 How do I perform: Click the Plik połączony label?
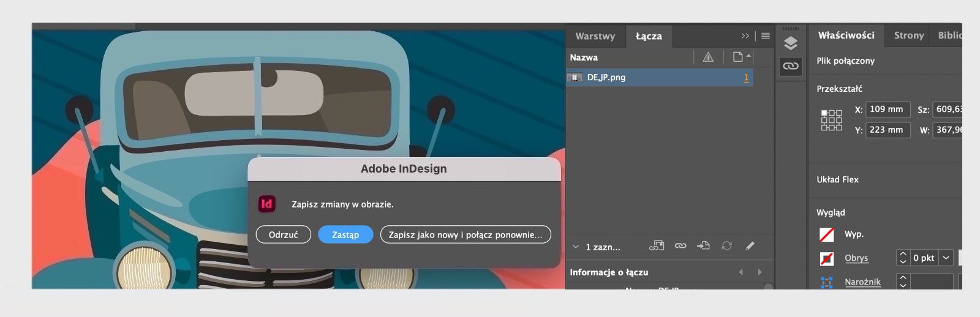845,61
